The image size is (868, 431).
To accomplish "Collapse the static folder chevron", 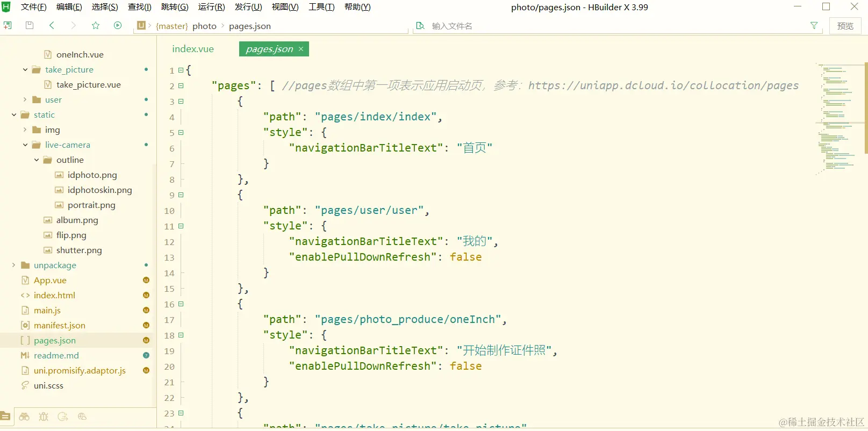I will click(x=14, y=115).
